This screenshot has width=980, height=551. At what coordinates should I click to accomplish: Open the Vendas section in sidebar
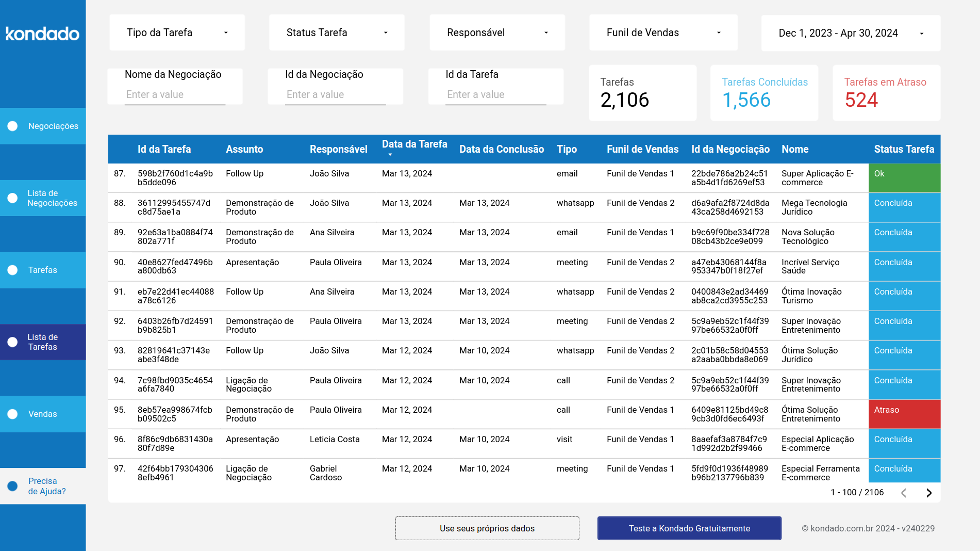click(43, 414)
